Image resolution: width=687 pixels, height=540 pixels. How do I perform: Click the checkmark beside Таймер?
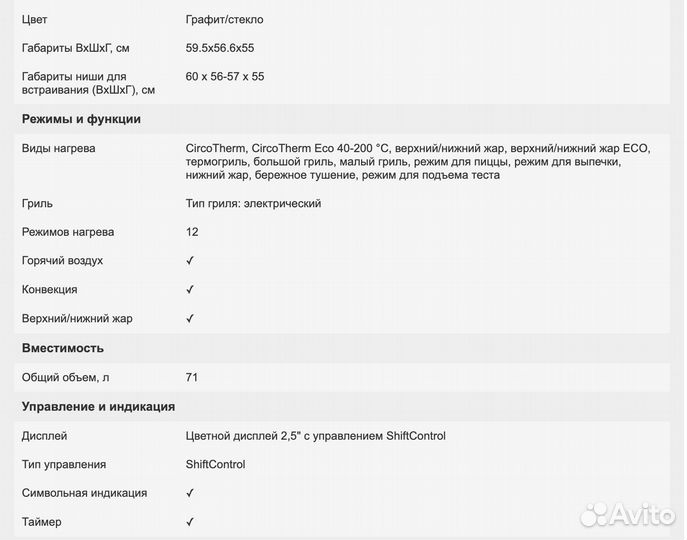coord(190,522)
